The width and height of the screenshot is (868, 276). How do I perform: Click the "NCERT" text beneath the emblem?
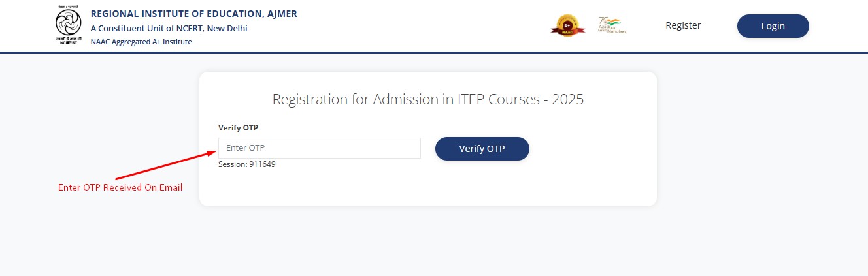[69, 42]
